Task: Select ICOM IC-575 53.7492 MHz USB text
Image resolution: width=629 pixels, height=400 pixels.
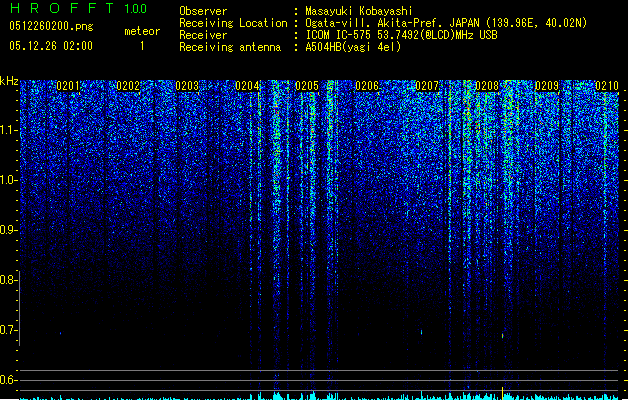Action: point(402,35)
